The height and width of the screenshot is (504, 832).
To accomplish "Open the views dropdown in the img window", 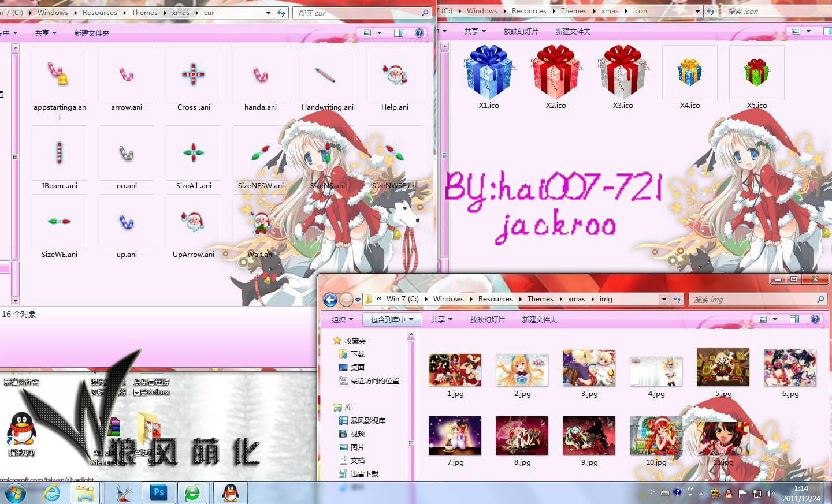I will [x=775, y=319].
